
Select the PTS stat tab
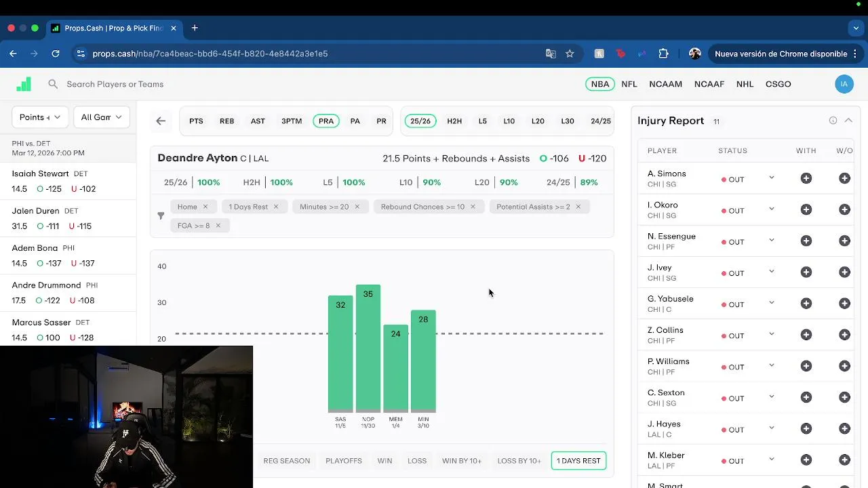(196, 121)
